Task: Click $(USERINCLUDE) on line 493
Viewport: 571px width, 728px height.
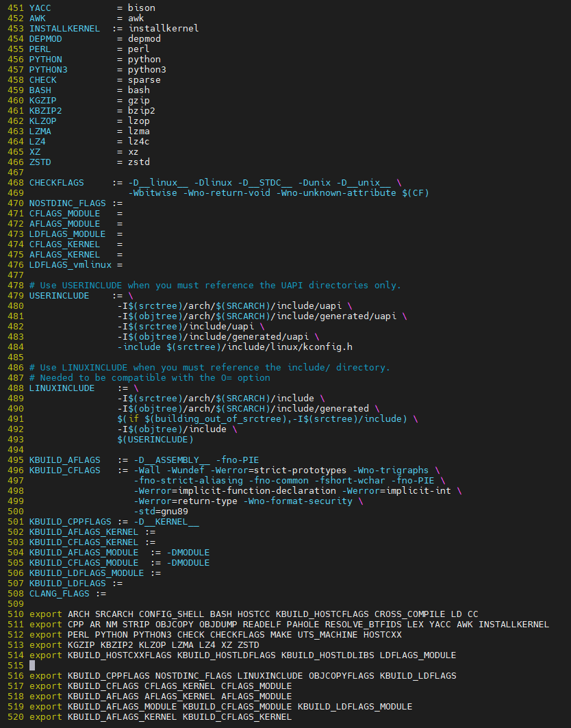Action: pyautogui.click(x=155, y=439)
